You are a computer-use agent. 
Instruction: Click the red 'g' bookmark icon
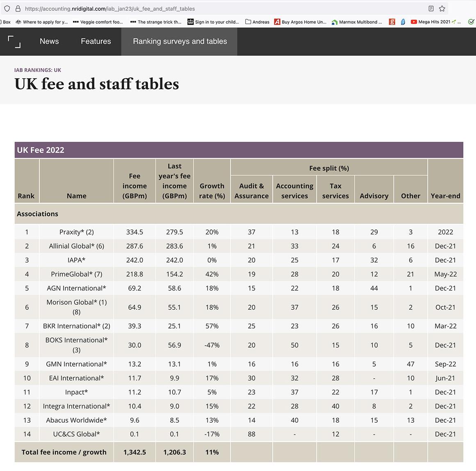click(x=392, y=22)
